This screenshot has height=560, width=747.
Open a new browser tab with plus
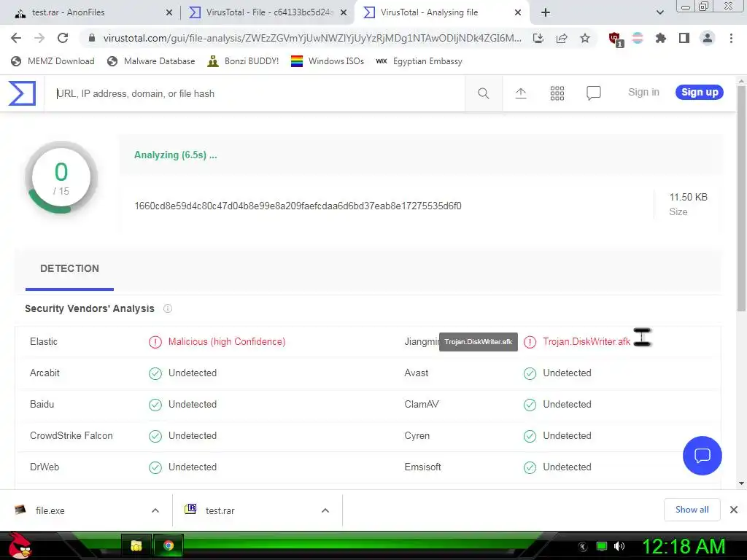point(546,12)
